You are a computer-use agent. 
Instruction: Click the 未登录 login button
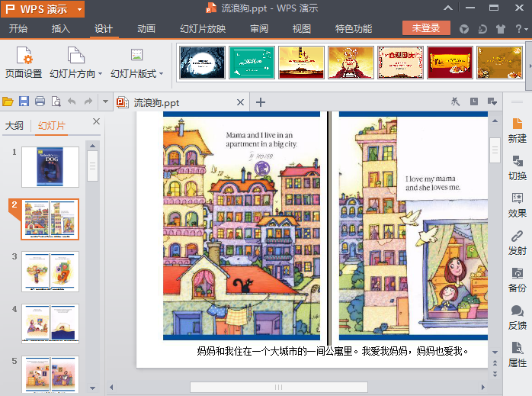click(x=426, y=27)
